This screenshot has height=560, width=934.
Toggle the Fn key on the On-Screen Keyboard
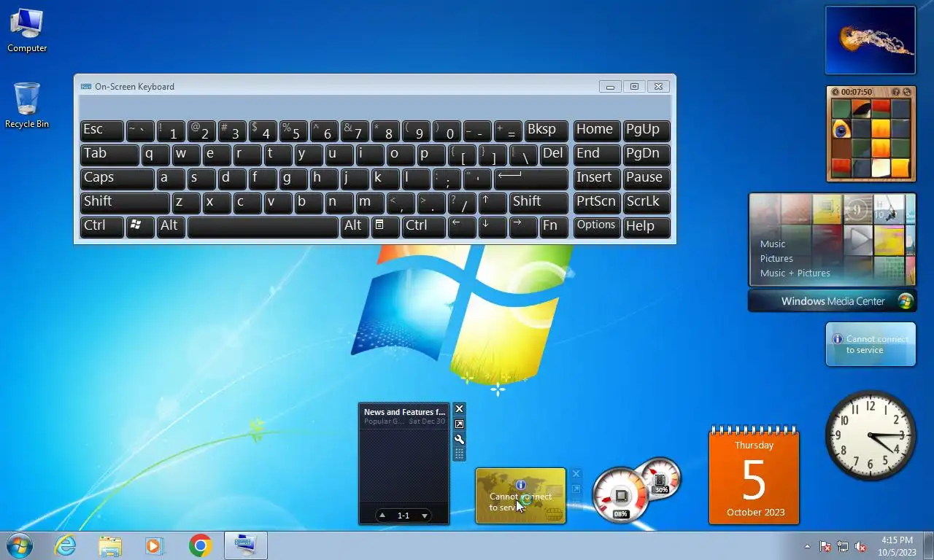coord(554,226)
